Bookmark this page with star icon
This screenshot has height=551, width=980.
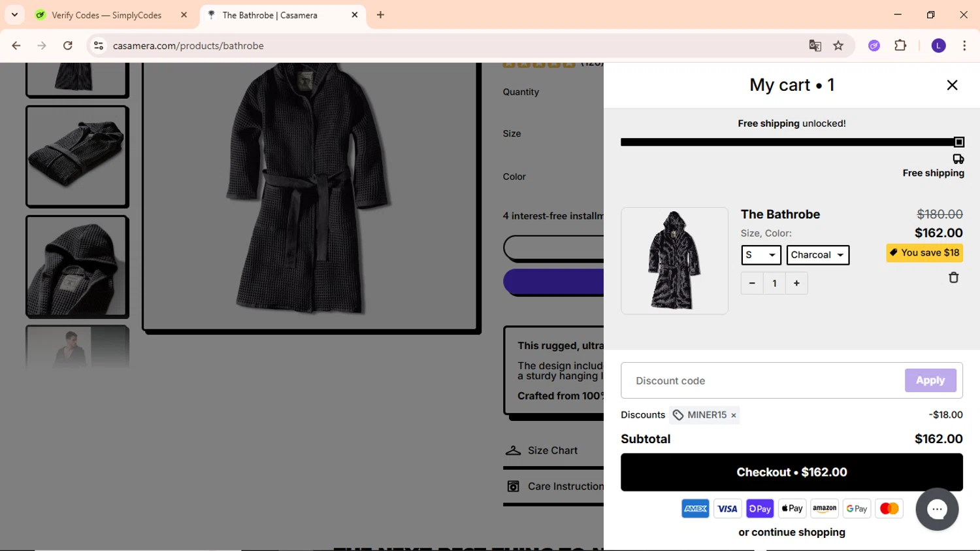[838, 46]
